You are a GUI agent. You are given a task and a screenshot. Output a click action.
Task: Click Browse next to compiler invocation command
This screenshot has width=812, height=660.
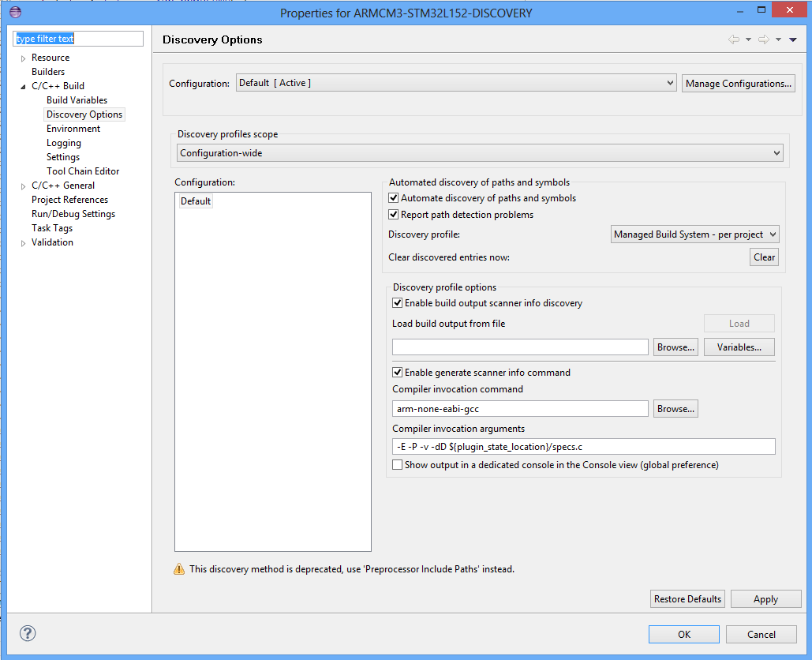pyautogui.click(x=675, y=409)
